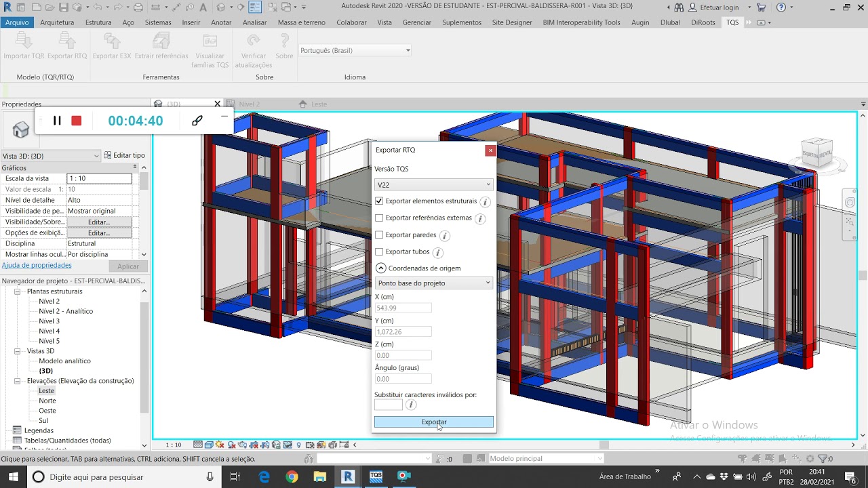Select Nível 2 - Analítico in project browser
The width and height of the screenshot is (868, 488).
pos(66,311)
